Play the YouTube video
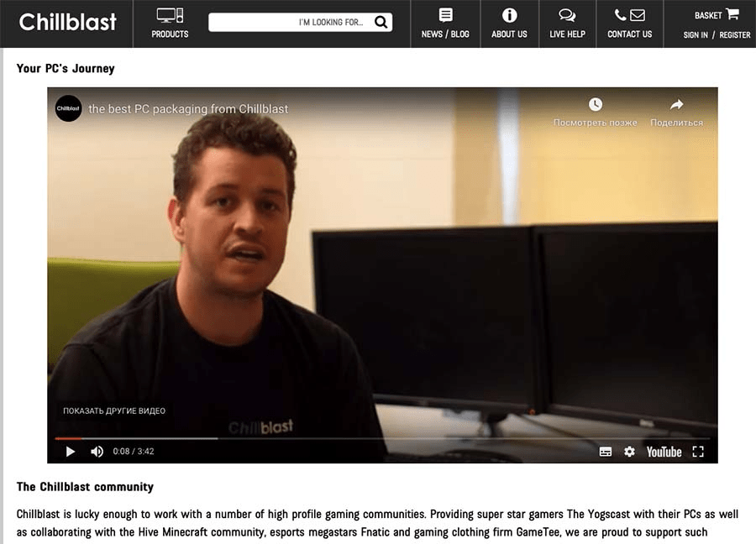 click(x=71, y=452)
